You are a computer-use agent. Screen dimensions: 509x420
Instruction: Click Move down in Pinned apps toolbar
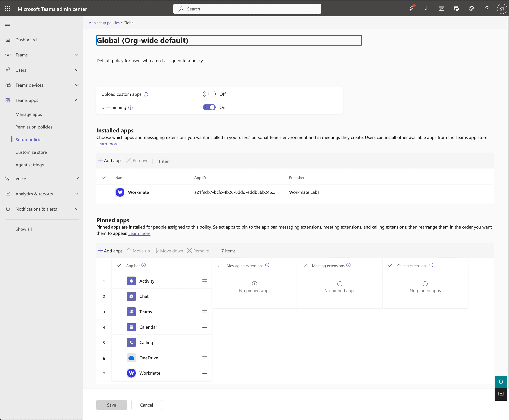(x=168, y=251)
